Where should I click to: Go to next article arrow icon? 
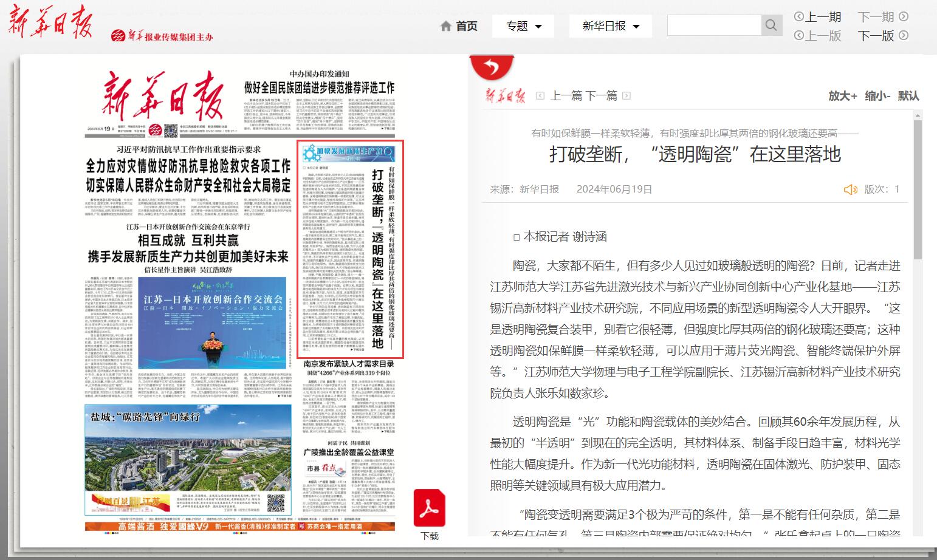tap(626, 96)
